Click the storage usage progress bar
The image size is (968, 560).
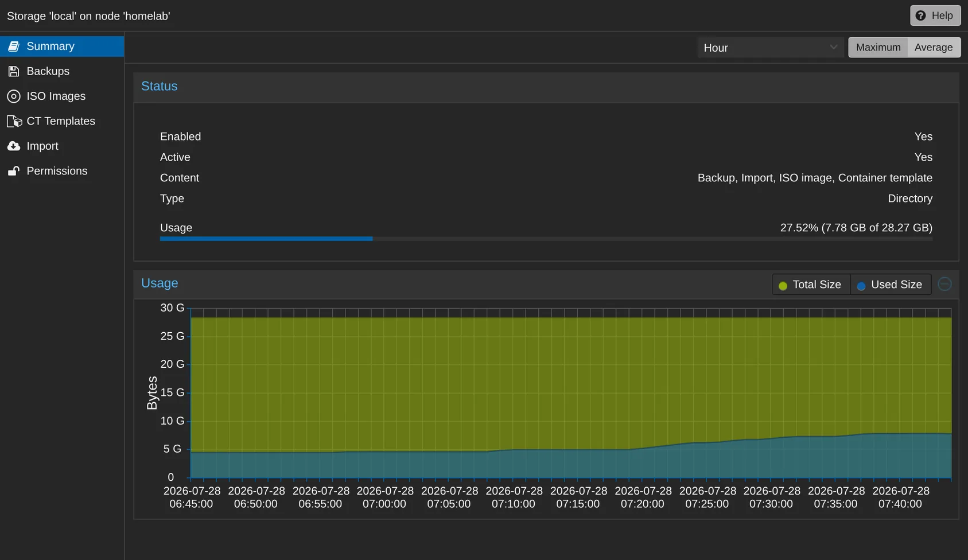point(546,239)
